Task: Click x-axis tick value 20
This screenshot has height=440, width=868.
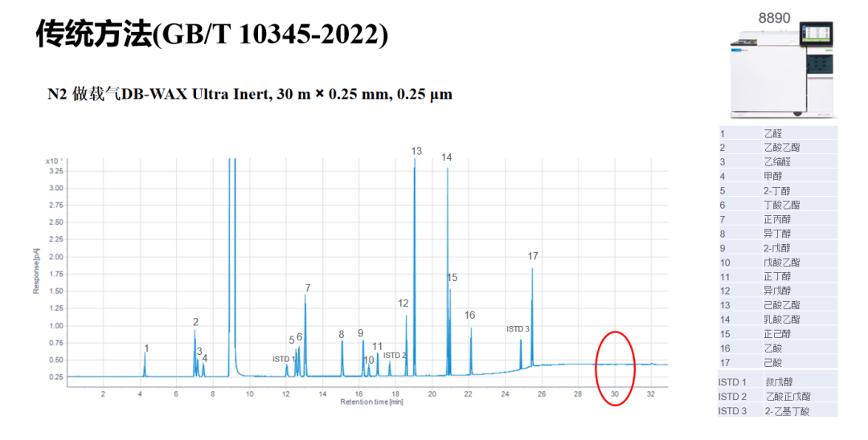Action: 432,394
